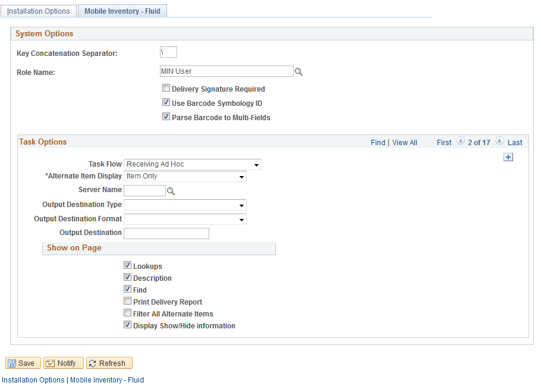Click the View All link

click(404, 142)
